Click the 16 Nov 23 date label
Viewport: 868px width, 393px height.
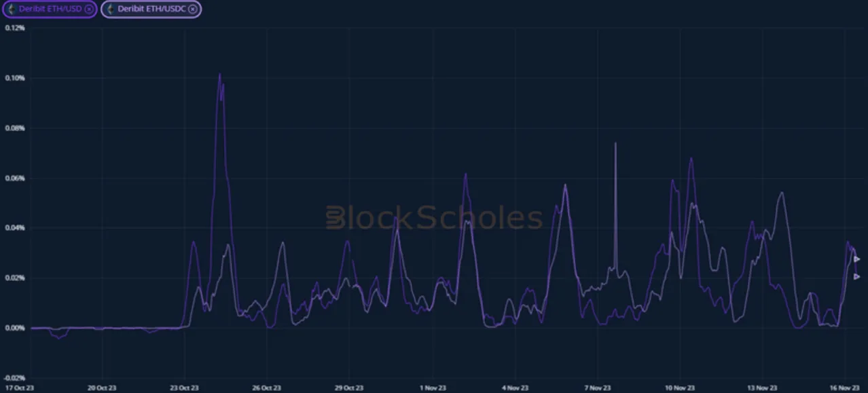point(845,388)
